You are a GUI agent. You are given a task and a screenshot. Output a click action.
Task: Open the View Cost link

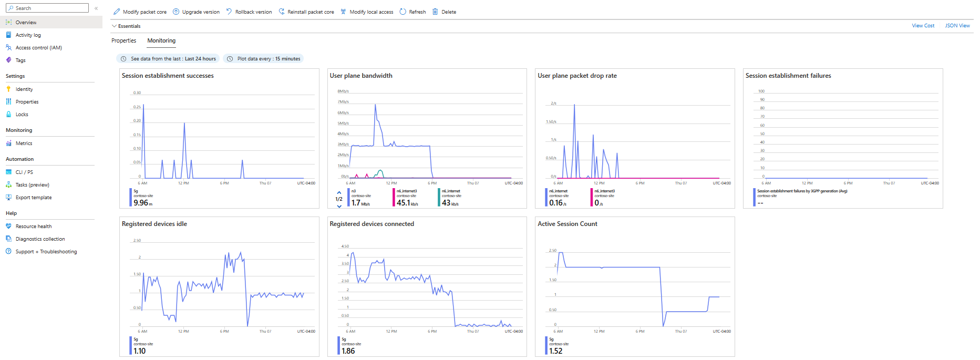(923, 26)
